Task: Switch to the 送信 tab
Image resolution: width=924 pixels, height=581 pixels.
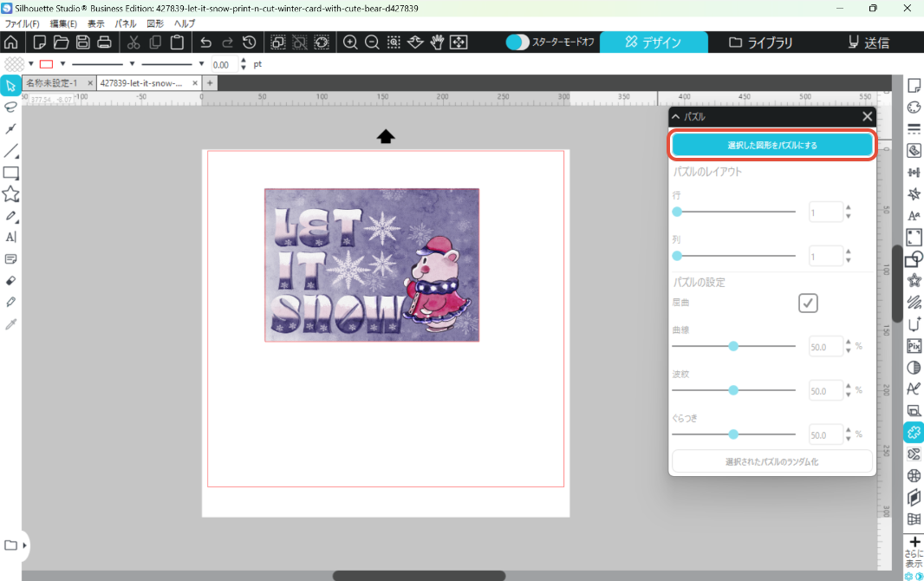Action: coord(869,42)
